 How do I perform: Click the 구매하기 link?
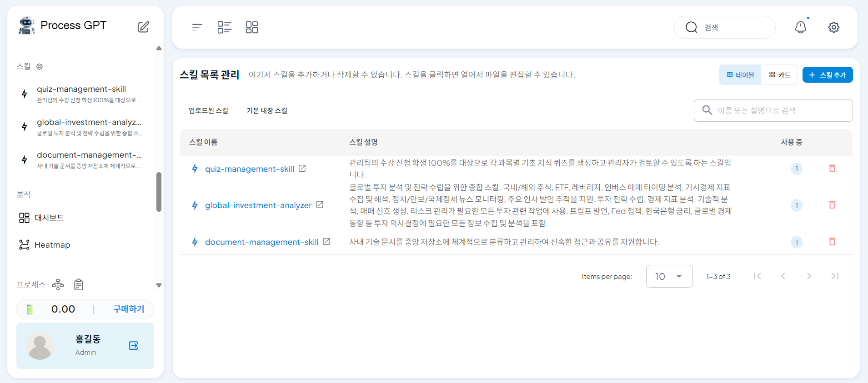pos(129,309)
